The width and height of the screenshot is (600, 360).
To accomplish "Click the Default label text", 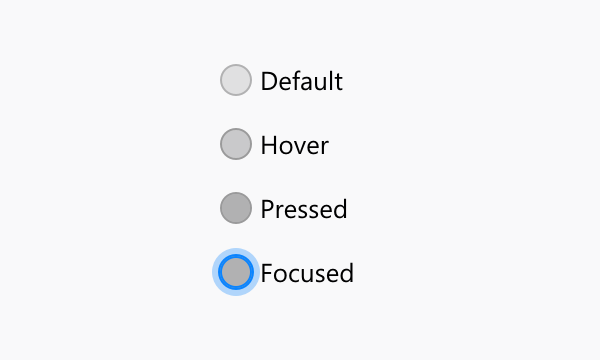I will (302, 81).
